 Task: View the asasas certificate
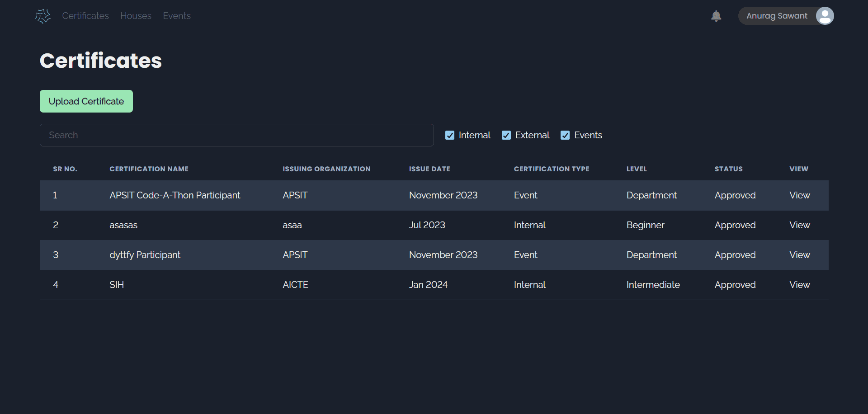799,225
